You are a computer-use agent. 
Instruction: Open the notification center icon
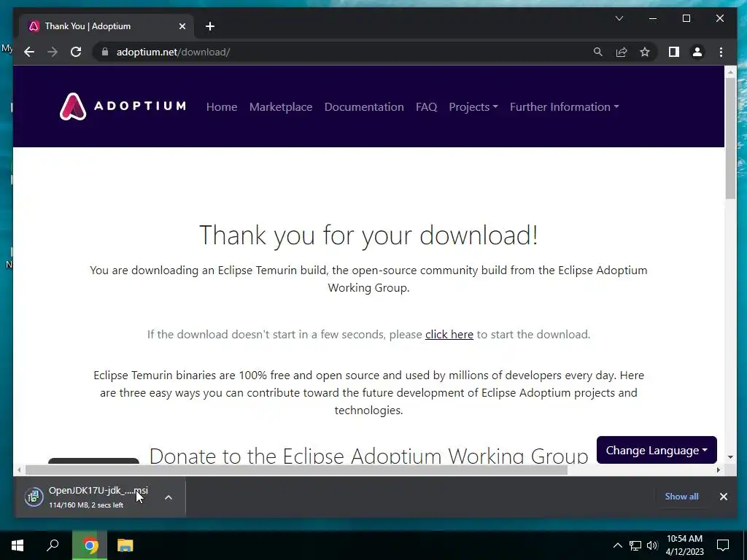click(x=723, y=545)
